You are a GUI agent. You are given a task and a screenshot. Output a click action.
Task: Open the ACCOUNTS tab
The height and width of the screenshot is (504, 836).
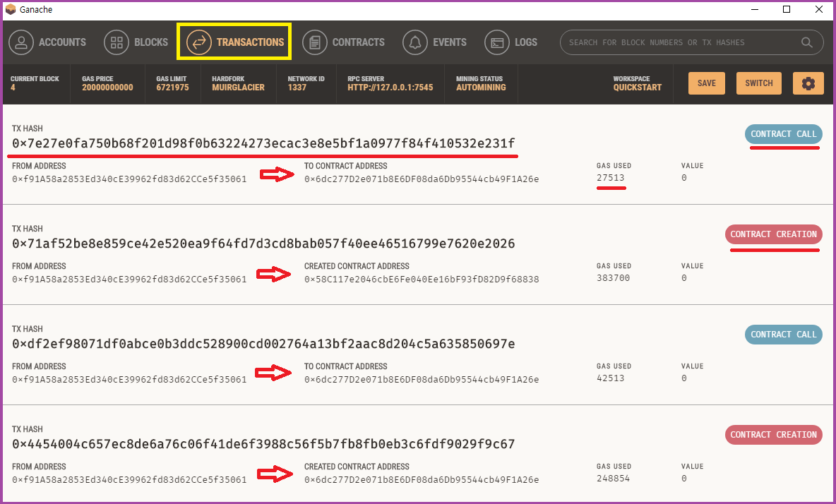pyautogui.click(x=62, y=42)
